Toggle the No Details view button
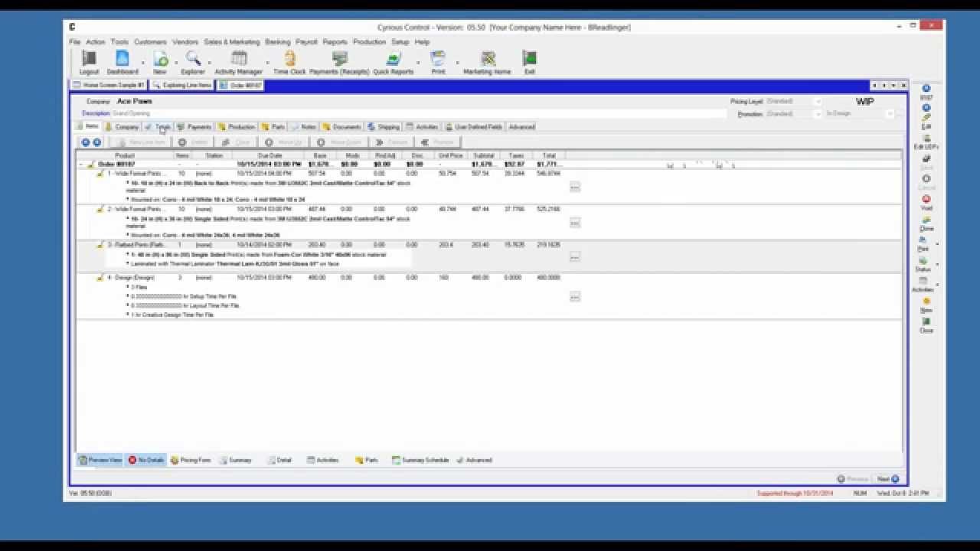The width and height of the screenshot is (980, 551). click(x=145, y=460)
